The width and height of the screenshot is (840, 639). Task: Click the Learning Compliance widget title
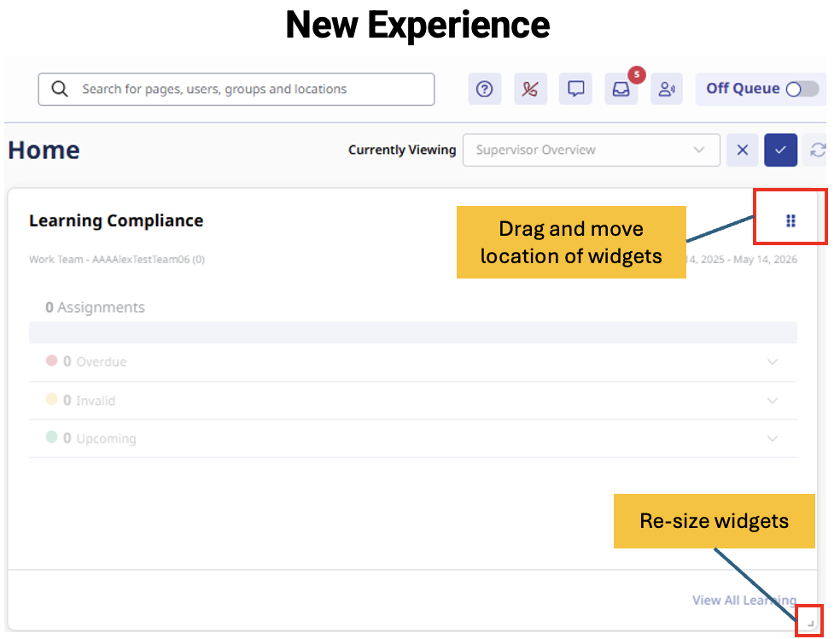point(116,220)
